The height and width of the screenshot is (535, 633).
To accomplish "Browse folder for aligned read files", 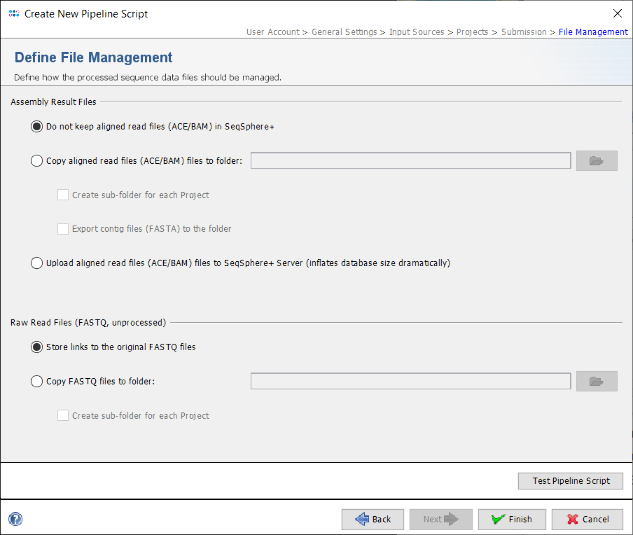I will (596, 161).
